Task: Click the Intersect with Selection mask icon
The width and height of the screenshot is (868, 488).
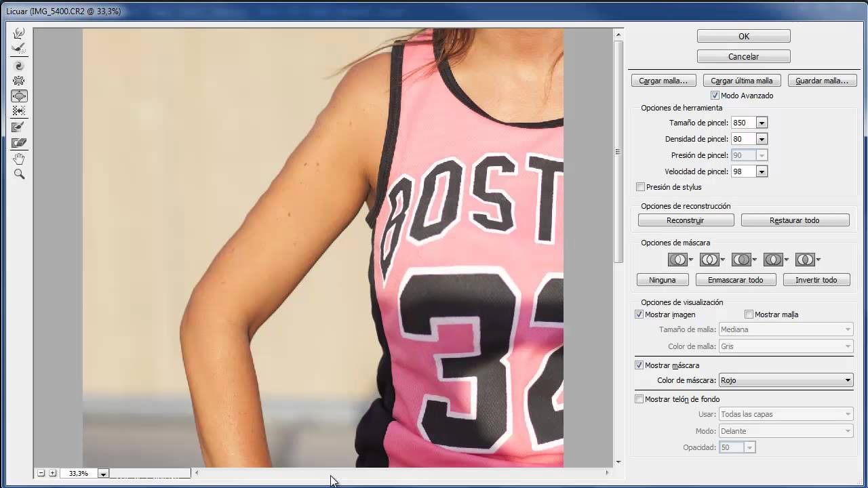Action: coord(773,260)
